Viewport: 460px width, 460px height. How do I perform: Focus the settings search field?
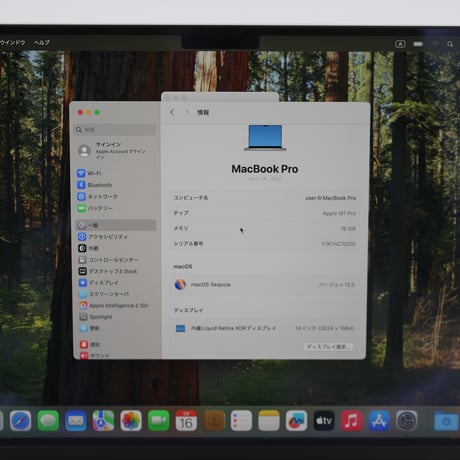point(115,130)
